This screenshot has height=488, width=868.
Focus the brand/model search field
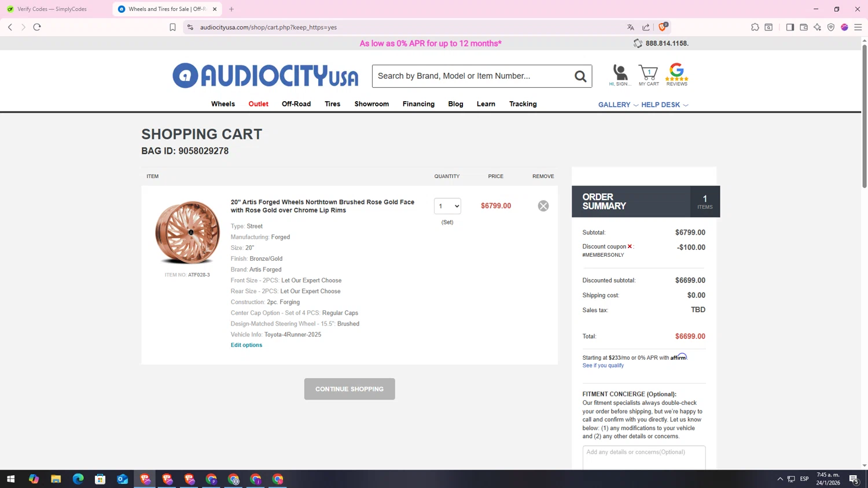click(x=472, y=76)
